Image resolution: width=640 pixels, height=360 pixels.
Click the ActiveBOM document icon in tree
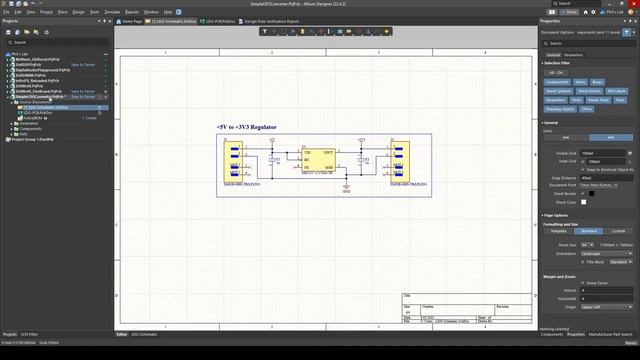[x=20, y=118]
